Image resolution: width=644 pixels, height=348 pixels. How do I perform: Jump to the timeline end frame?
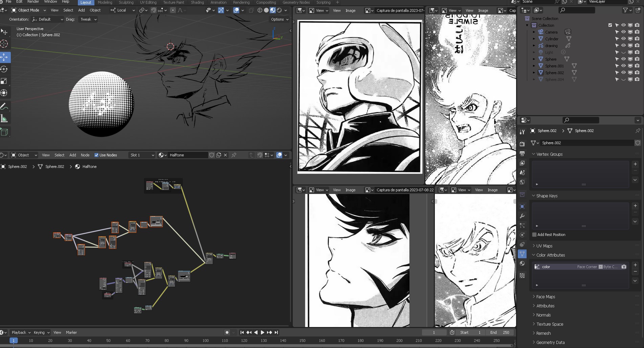click(x=276, y=332)
